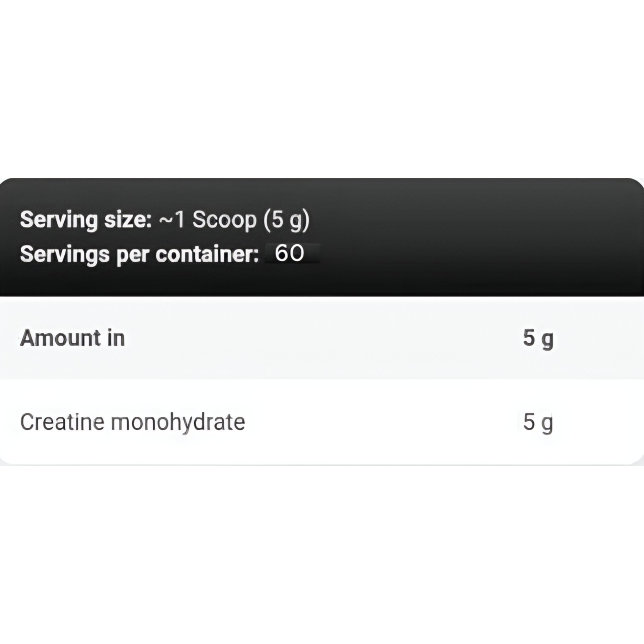
Task: Click the "(5 g)" text in header
Action: coord(286,220)
